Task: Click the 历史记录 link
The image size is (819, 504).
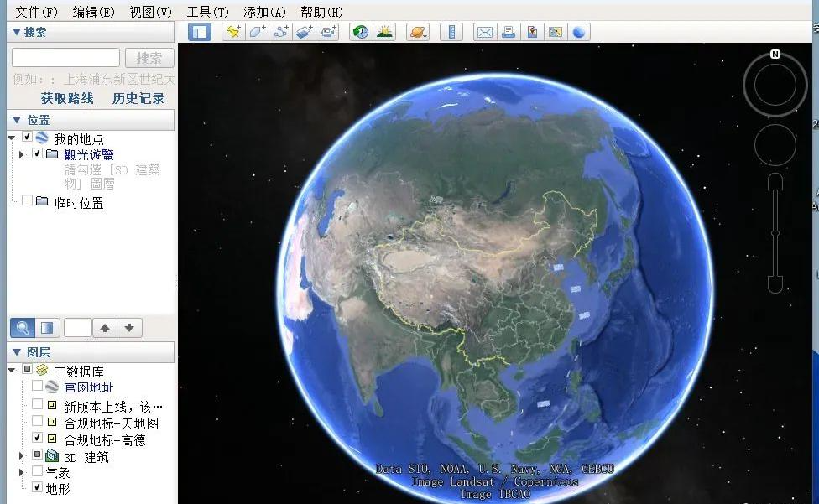Action: click(138, 98)
